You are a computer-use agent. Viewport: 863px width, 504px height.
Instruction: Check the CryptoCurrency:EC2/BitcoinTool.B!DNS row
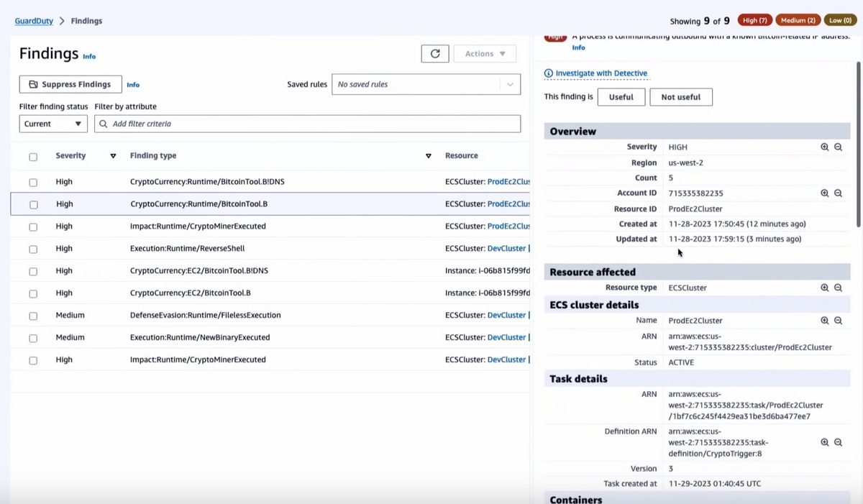pos(33,272)
